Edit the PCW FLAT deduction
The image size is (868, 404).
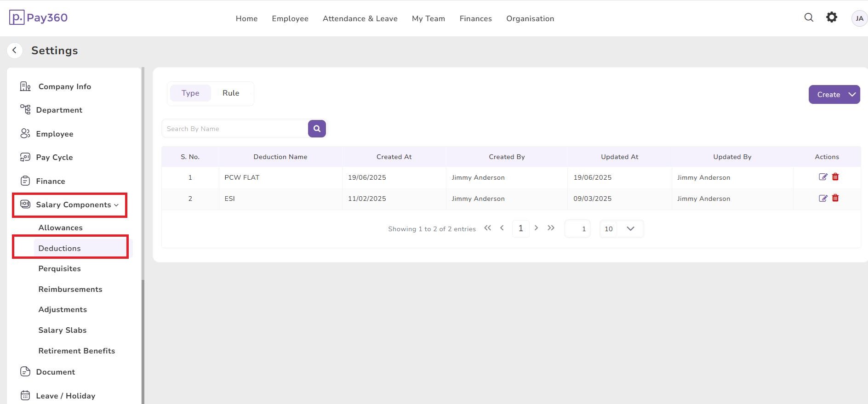[823, 177]
